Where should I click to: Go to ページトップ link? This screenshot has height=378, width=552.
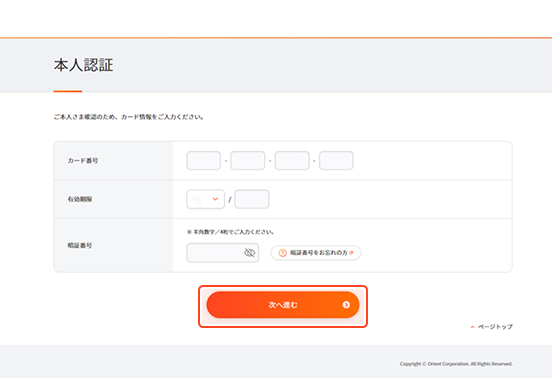[x=491, y=327]
